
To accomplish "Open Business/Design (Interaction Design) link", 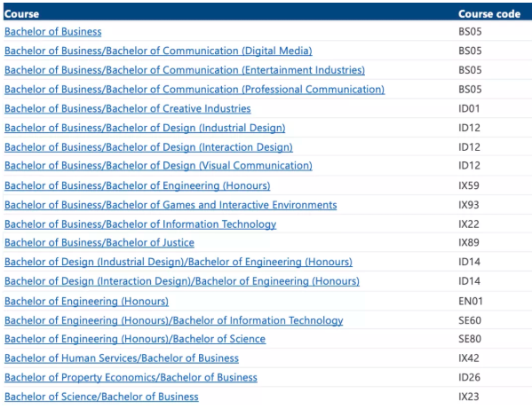I will click(148, 147).
